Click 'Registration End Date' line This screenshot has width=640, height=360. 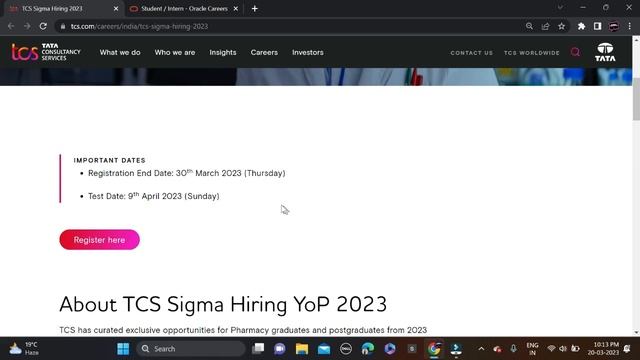click(187, 173)
